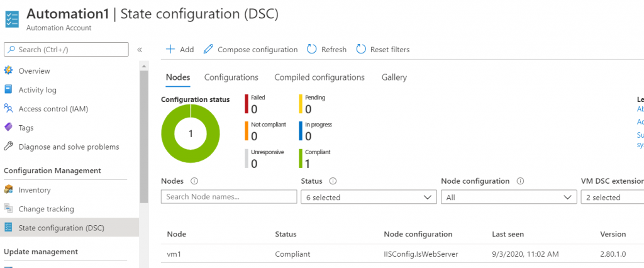Click Compose configuration button
This screenshot has width=644, height=268.
[x=250, y=49]
